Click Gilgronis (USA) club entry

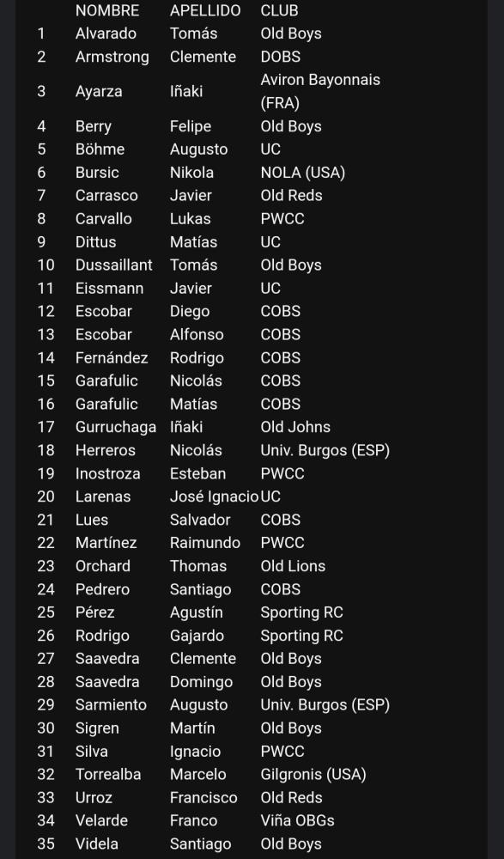pos(313,774)
